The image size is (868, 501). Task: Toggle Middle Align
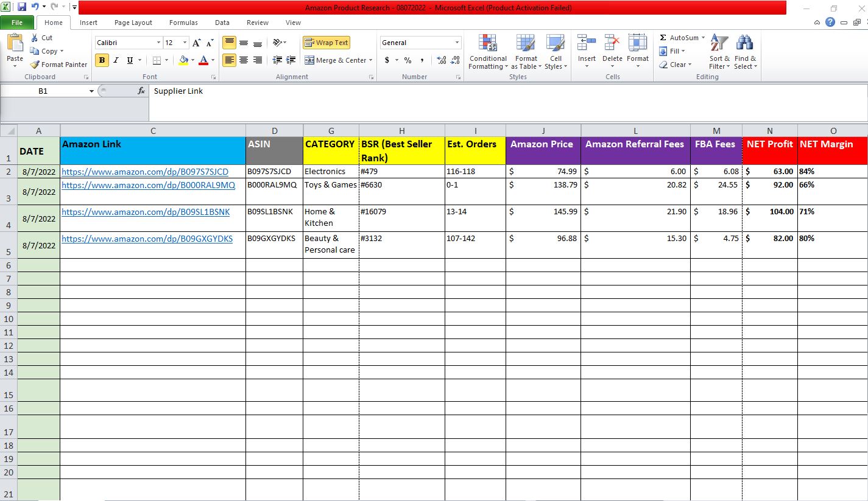point(244,43)
